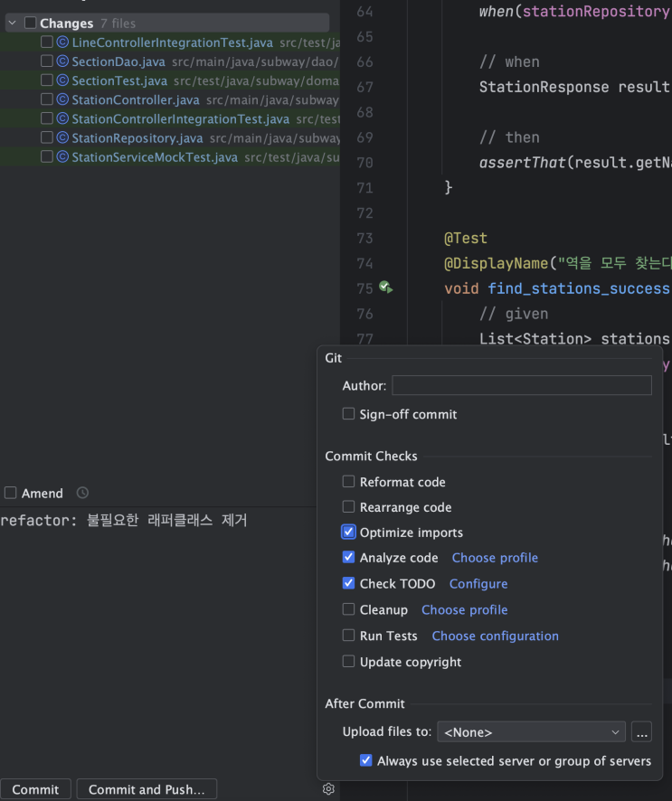The width and height of the screenshot is (672, 801).
Task: Click class icon of StationServiceMockTest.java
Action: [62, 156]
